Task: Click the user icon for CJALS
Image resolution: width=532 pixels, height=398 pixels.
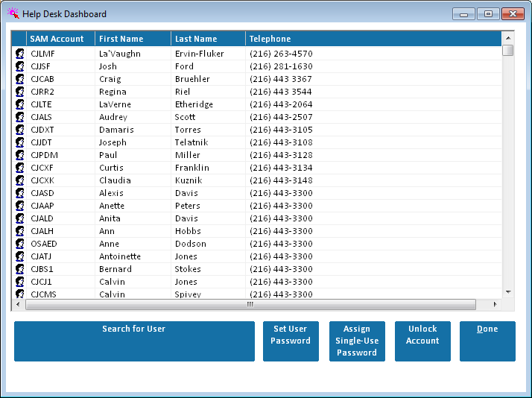Action: click(x=19, y=117)
